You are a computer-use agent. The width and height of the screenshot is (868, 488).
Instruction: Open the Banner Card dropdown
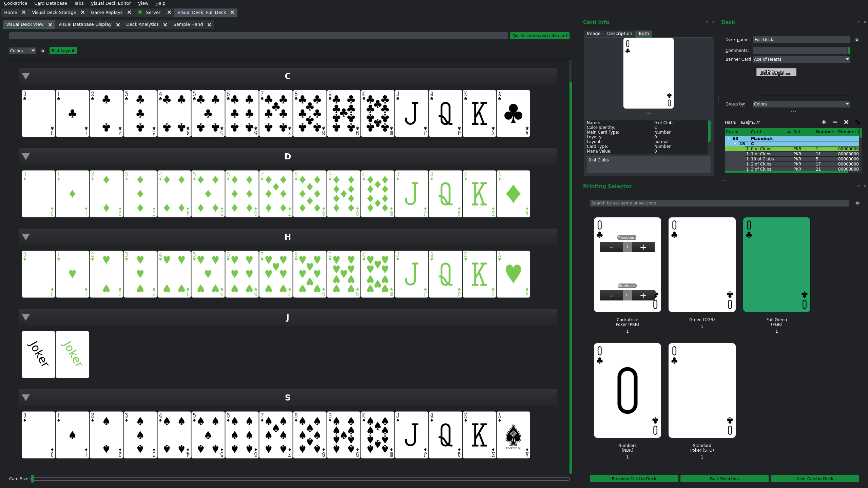point(801,59)
